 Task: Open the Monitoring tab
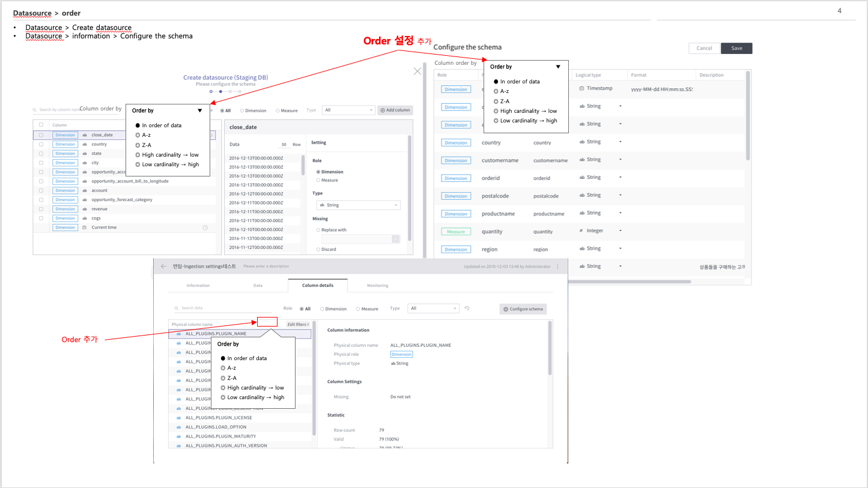(378, 286)
